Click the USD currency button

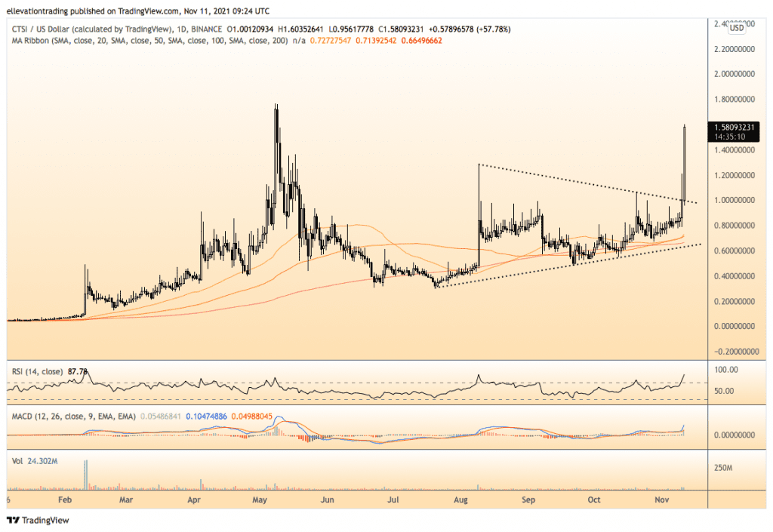tap(737, 28)
